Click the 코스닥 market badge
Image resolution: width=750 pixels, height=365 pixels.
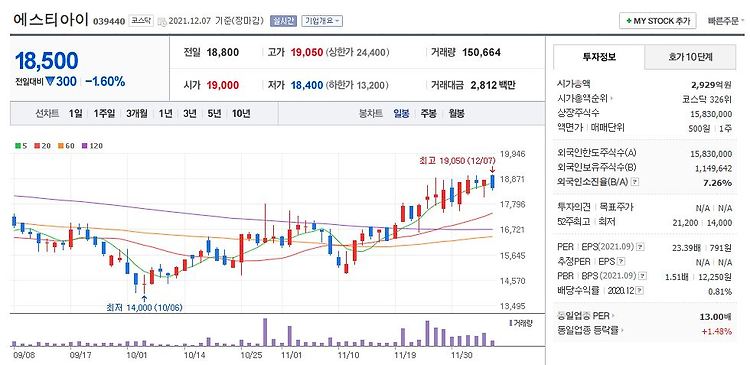141,21
